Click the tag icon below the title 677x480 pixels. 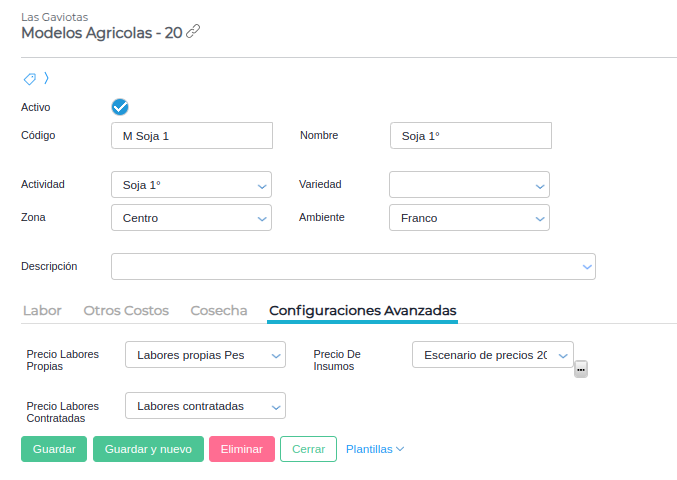pyautogui.click(x=30, y=79)
